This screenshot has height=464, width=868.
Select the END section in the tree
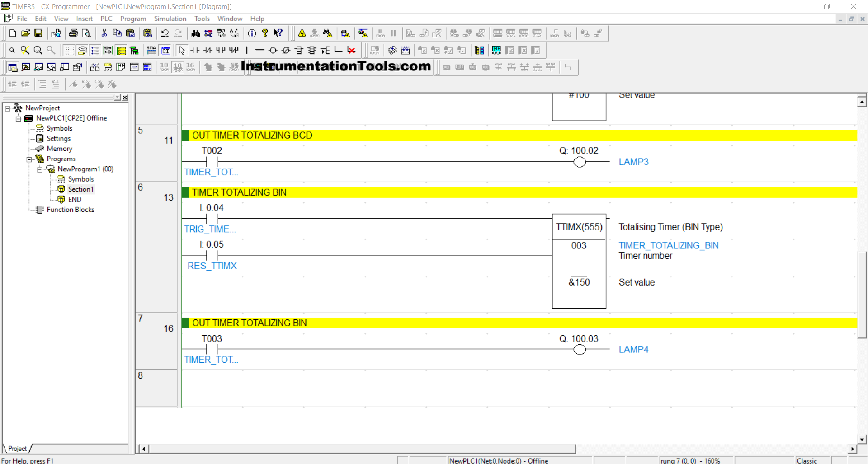point(75,199)
